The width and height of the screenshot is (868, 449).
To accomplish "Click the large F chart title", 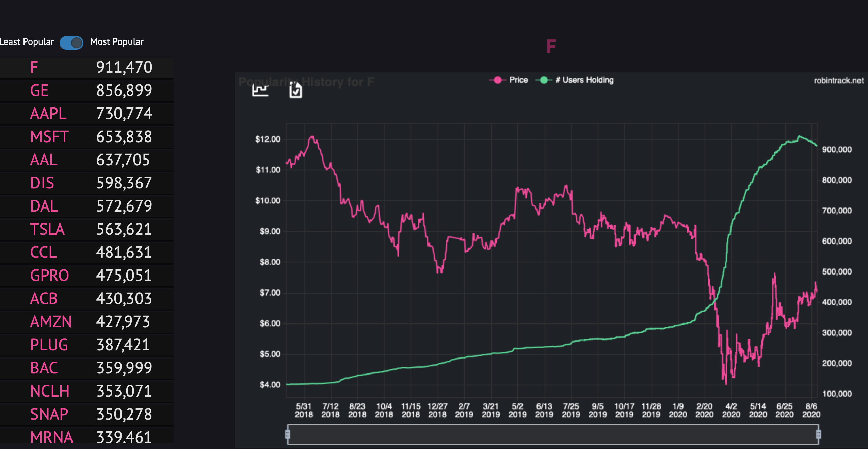I will [x=551, y=47].
